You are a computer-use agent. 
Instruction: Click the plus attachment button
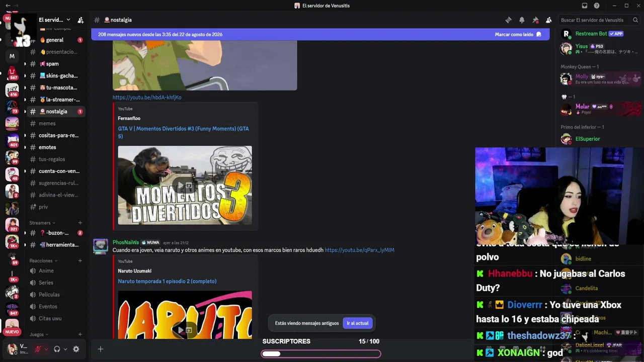point(100,349)
